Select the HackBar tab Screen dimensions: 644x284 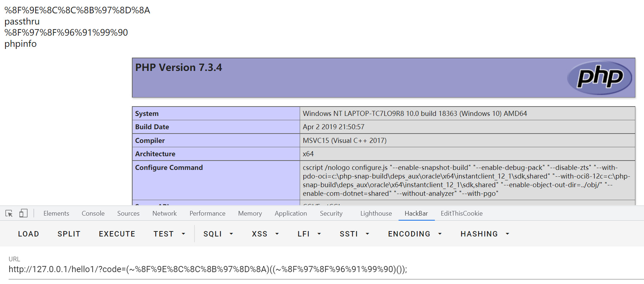(x=416, y=213)
